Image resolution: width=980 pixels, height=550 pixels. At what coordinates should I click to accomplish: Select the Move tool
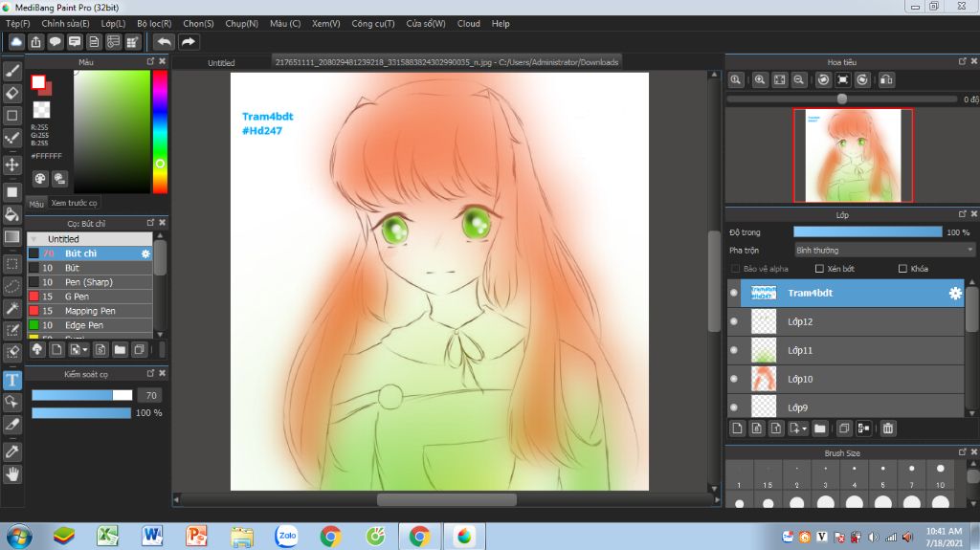tap(11, 165)
